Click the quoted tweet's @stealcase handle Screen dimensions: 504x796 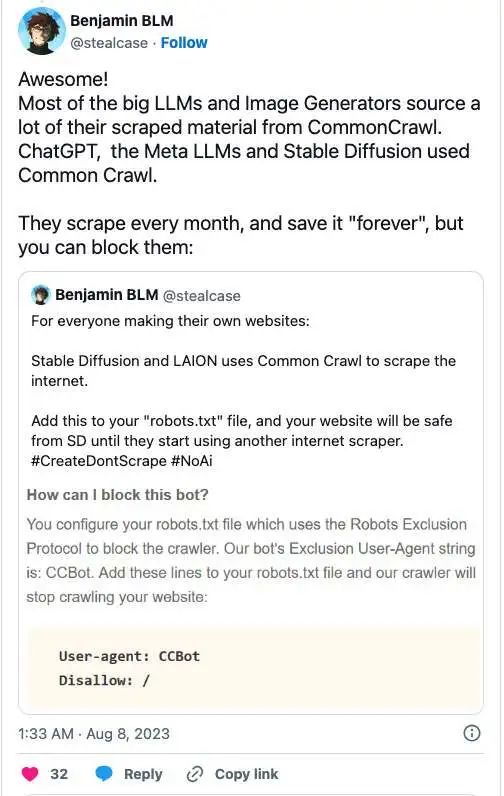pyautogui.click(x=201, y=295)
